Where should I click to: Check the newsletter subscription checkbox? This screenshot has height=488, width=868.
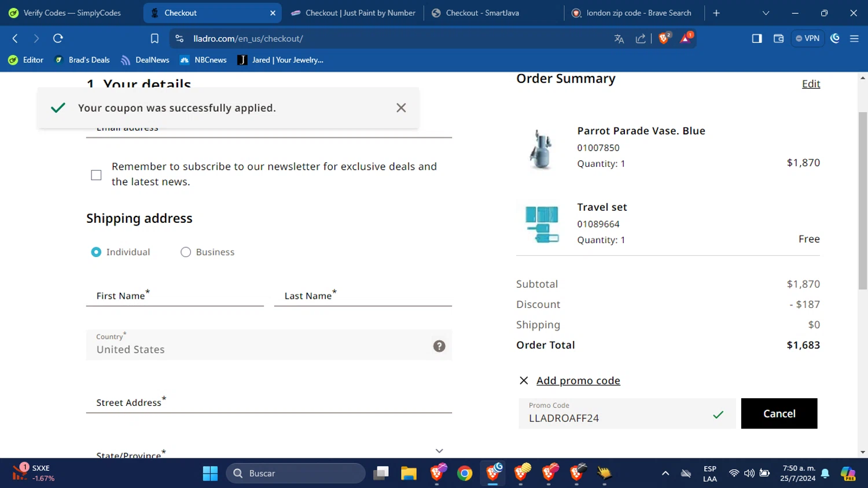point(96,175)
